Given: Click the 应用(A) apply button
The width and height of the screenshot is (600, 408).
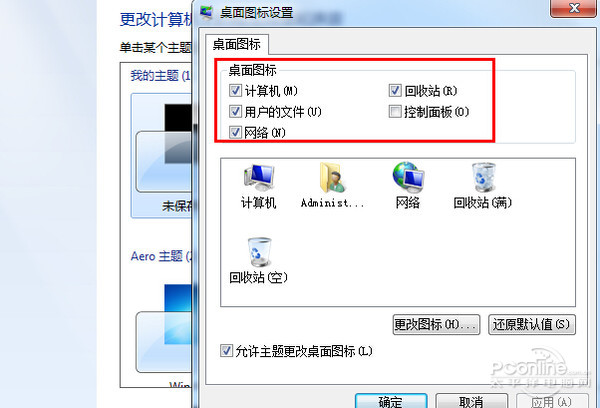Looking at the screenshot, I should click(552, 401).
